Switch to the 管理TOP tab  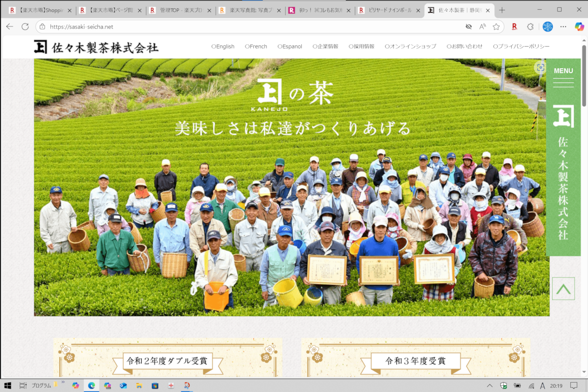180,10
